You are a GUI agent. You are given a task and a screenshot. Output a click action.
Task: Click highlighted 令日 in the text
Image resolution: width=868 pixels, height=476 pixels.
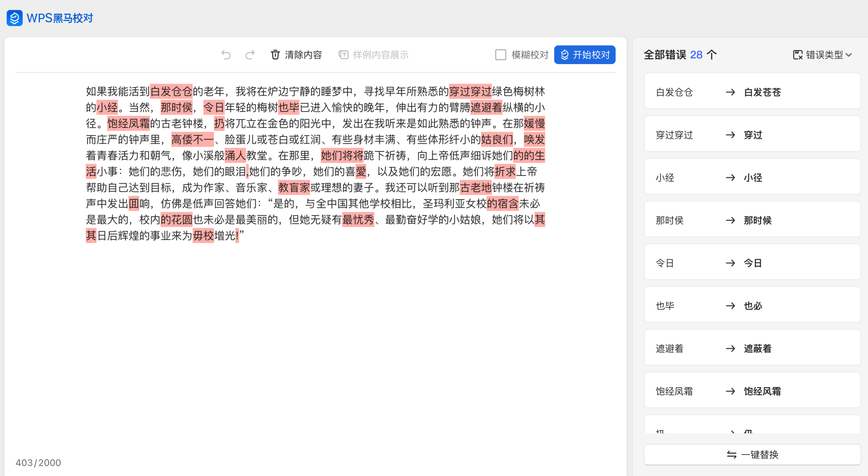[214, 107]
